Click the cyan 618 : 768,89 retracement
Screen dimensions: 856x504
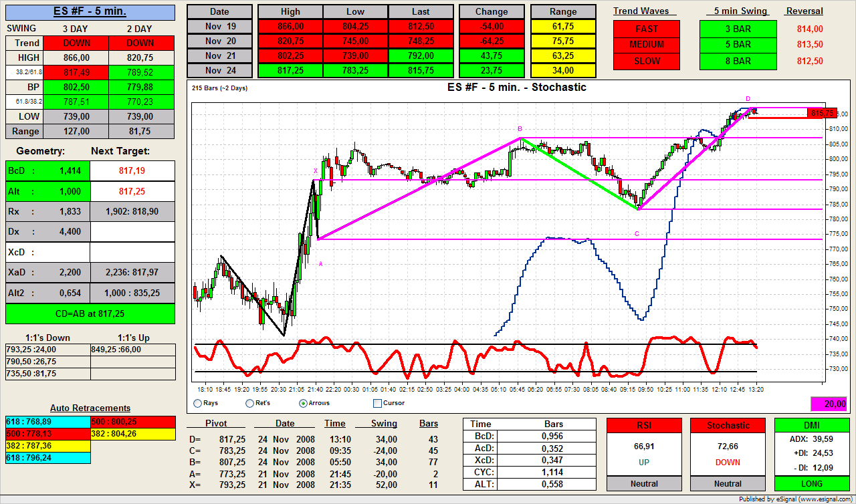click(47, 422)
